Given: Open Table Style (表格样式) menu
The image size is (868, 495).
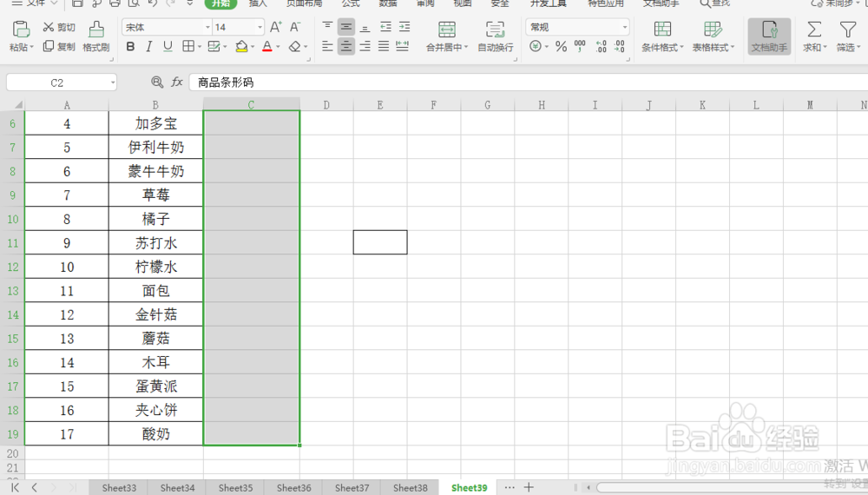Looking at the screenshot, I should coord(713,36).
